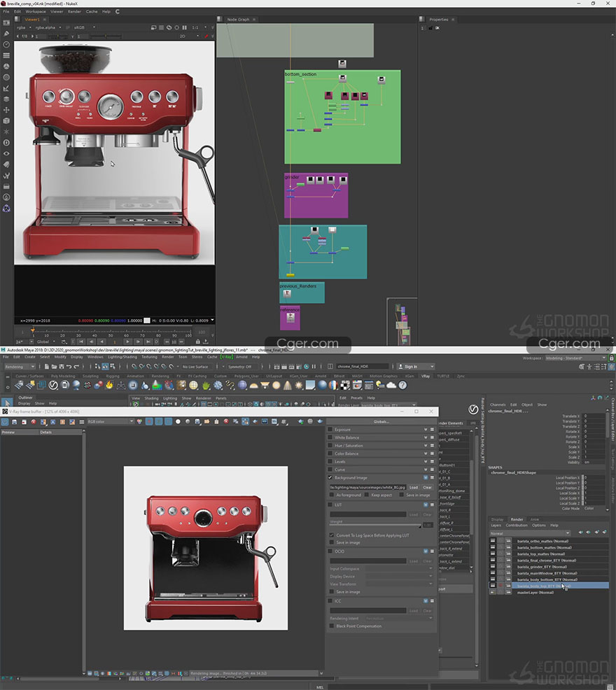Enable the Exposure color correction checkbox

coord(330,430)
